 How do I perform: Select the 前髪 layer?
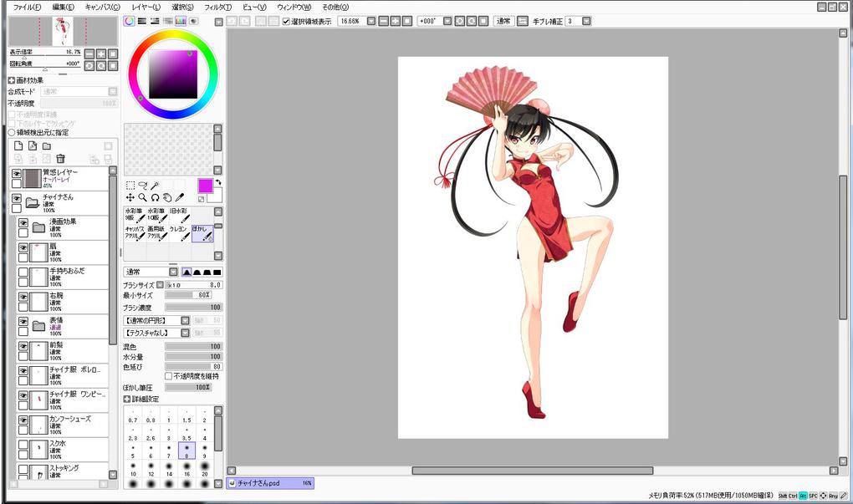coord(63,351)
